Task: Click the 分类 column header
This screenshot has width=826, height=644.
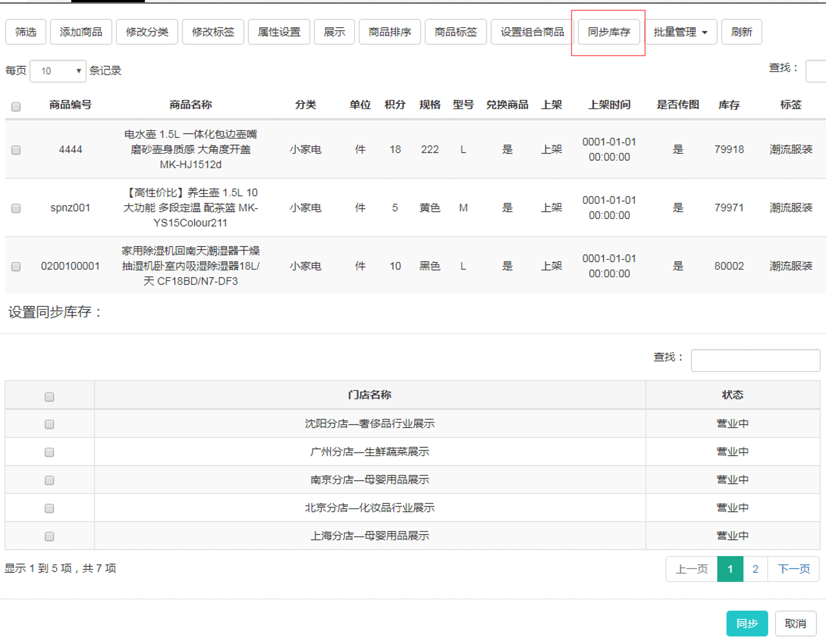Action: (306, 105)
